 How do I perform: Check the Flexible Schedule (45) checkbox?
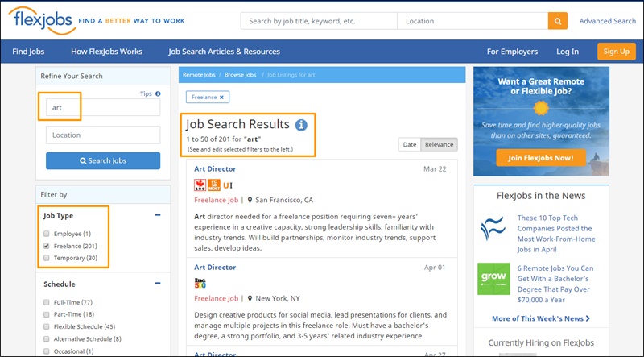(47, 326)
